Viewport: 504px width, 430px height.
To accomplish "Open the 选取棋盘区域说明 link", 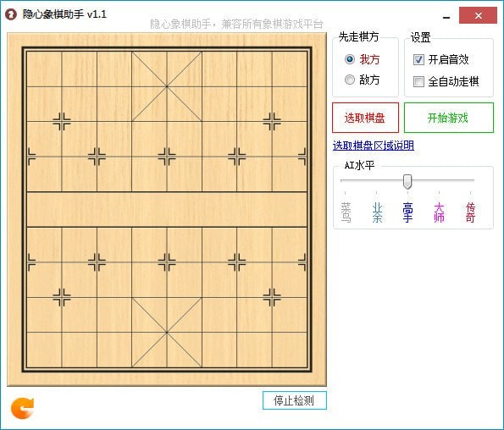I will pos(374,146).
